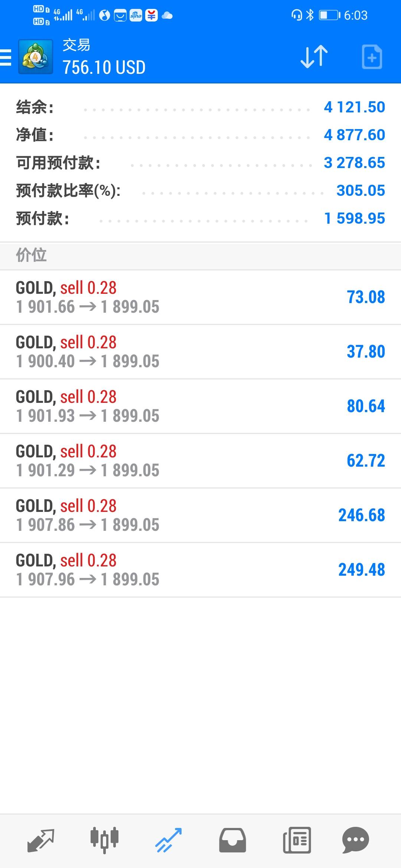Open the hamburger side menu
This screenshot has height=868, width=401.
tap(6, 57)
